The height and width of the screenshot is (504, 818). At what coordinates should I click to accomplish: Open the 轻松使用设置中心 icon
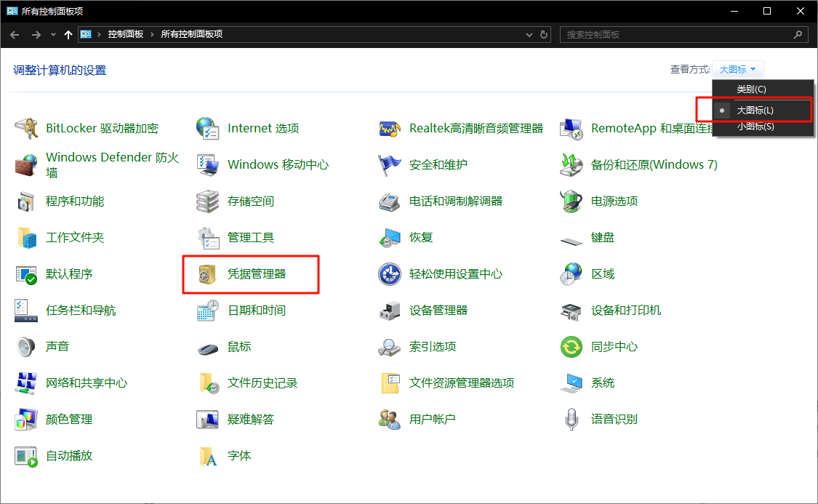pos(389,274)
